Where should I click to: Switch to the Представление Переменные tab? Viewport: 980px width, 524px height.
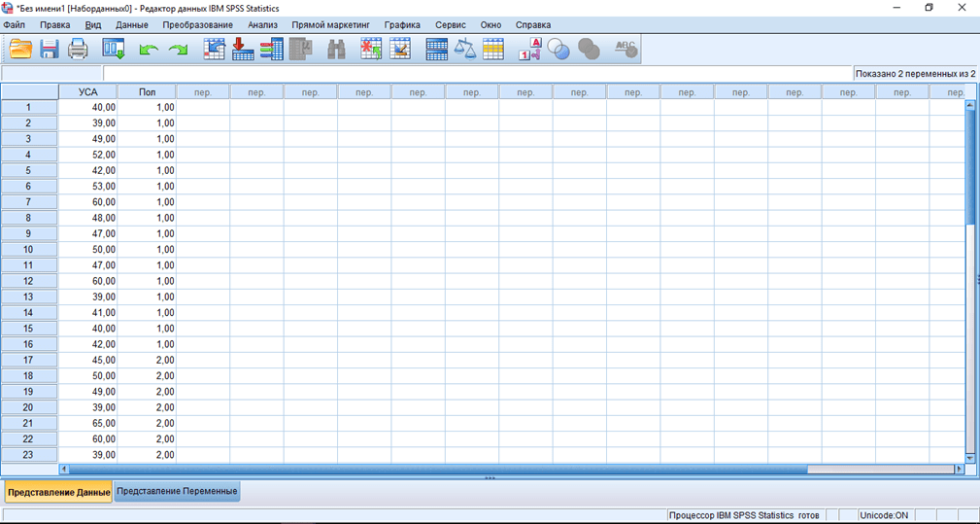coord(177,492)
